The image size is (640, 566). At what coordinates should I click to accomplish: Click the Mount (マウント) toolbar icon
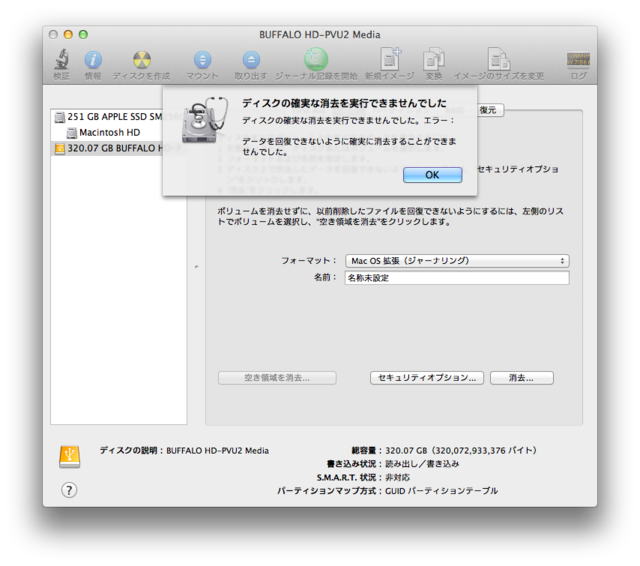202,60
